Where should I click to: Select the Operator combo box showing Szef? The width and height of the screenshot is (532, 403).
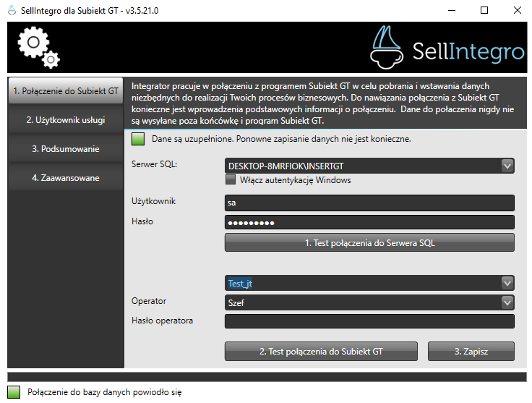click(x=369, y=302)
